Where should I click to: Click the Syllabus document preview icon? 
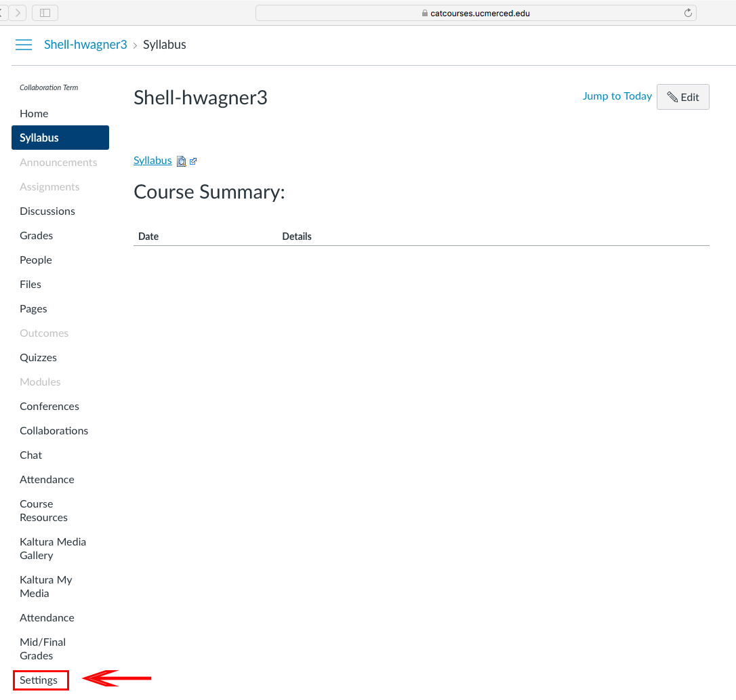[181, 161]
